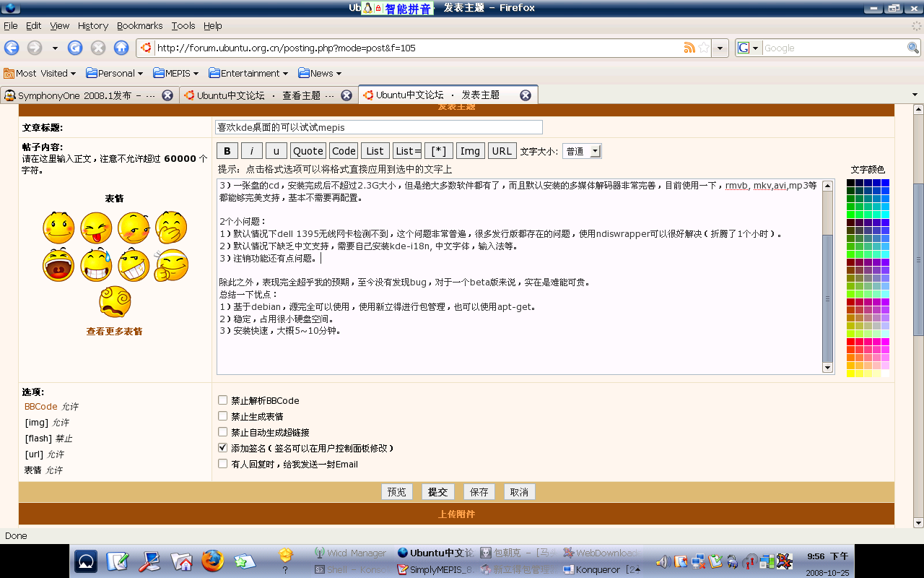The width and height of the screenshot is (924, 578).
Task: Enable 禁止自动生成超链接 checkbox
Action: click(223, 432)
